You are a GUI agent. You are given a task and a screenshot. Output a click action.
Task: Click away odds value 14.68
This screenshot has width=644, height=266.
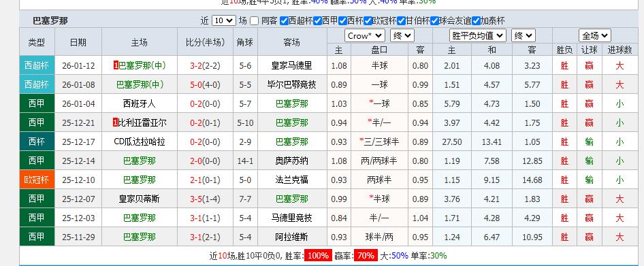coord(532,180)
